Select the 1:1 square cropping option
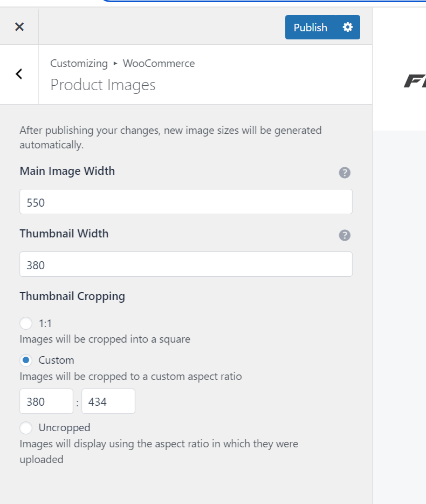The image size is (426, 504). [26, 323]
